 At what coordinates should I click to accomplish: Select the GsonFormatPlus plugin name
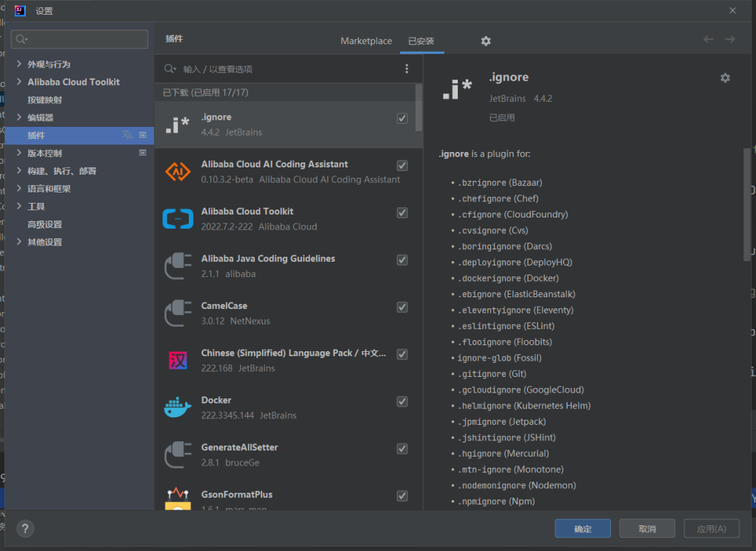click(x=237, y=495)
